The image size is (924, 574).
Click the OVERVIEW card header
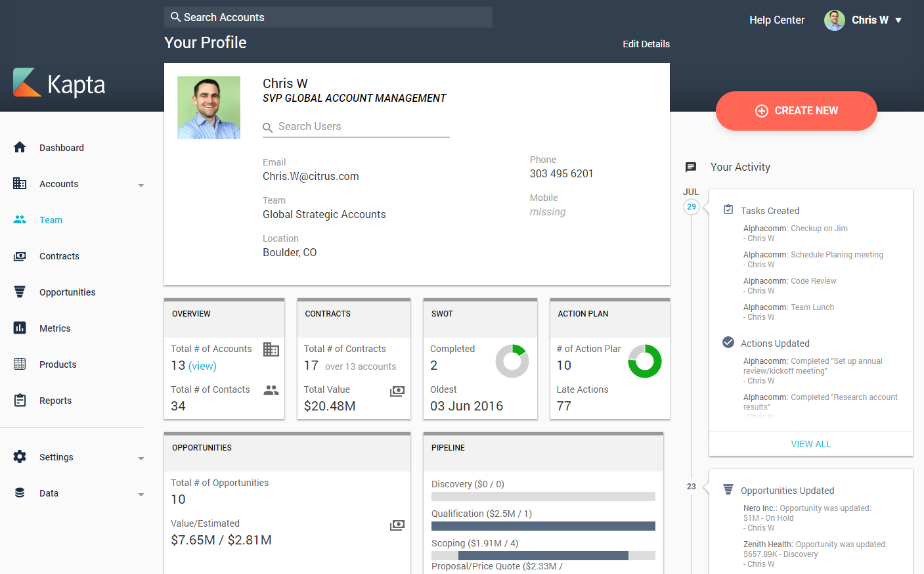(224, 319)
